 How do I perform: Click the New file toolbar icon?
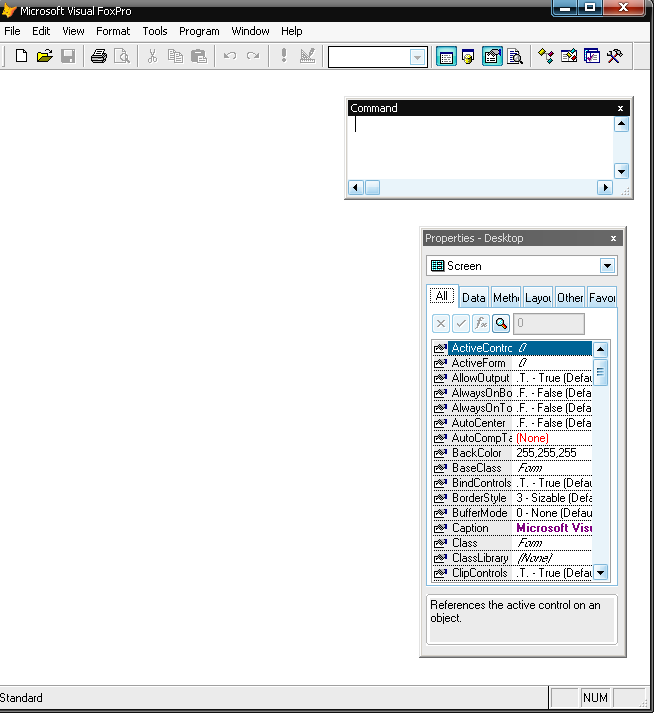click(x=21, y=56)
